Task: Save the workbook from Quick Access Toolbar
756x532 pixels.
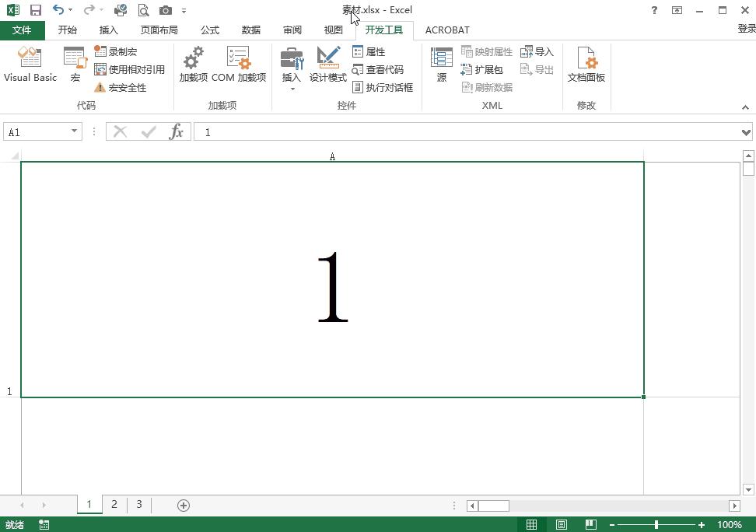Action: (36, 10)
